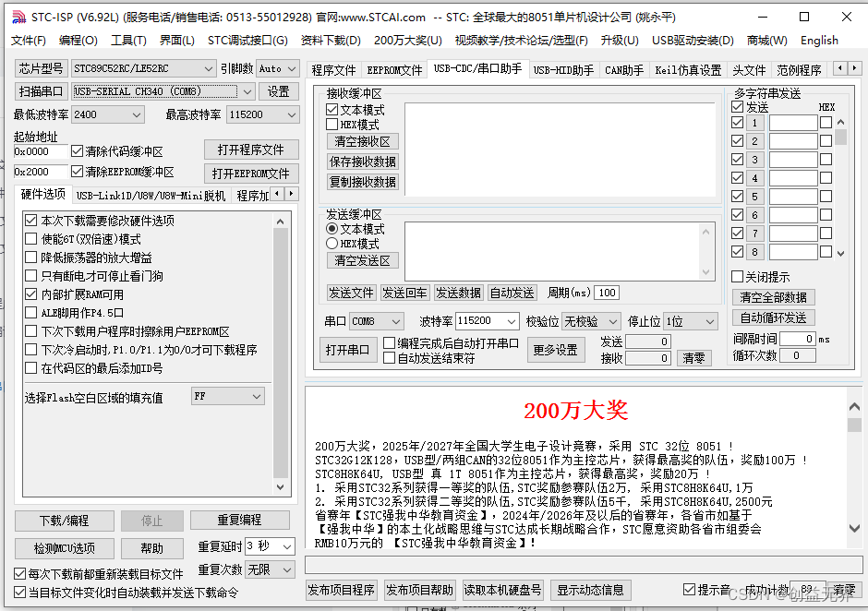The width and height of the screenshot is (868, 611).
Task: Click the STC-ISP app icon in title bar
Action: coord(18,18)
